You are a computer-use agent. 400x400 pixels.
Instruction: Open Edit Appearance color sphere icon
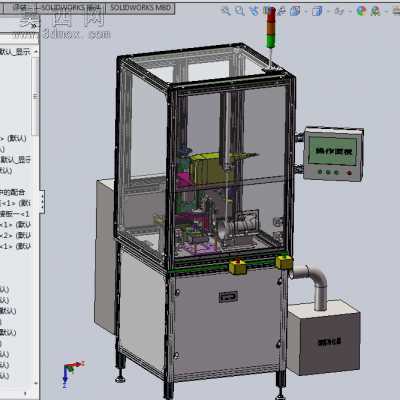(x=361, y=11)
